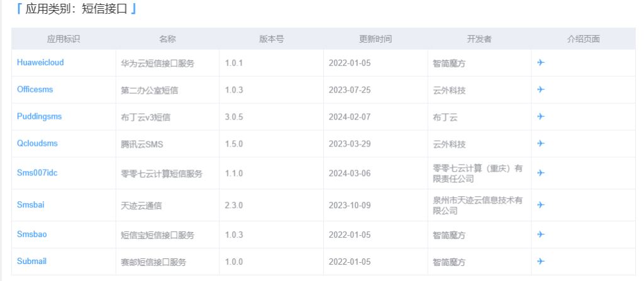Click the date 2023-10-09
This screenshot has height=281, width=644.
coord(350,205)
